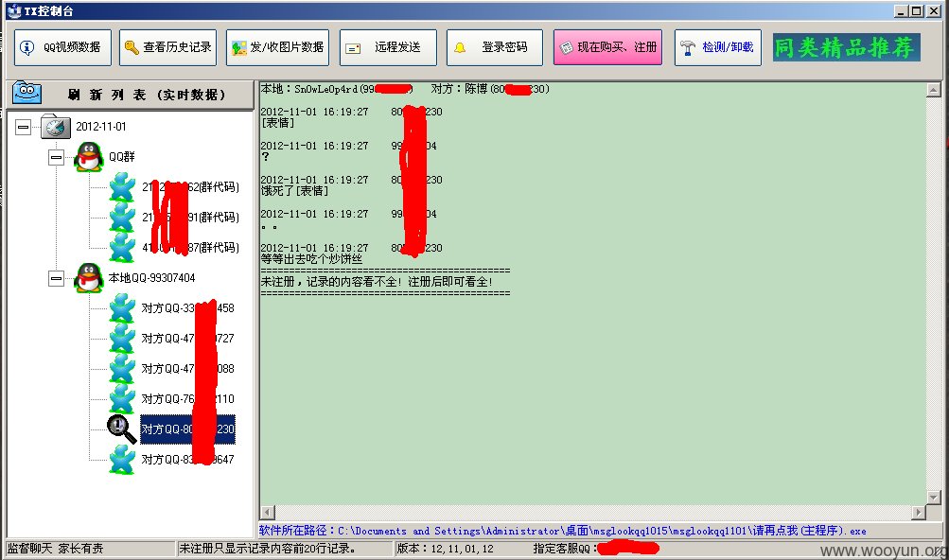Select the 版本：12,11,01,12 status entry

tap(446, 549)
